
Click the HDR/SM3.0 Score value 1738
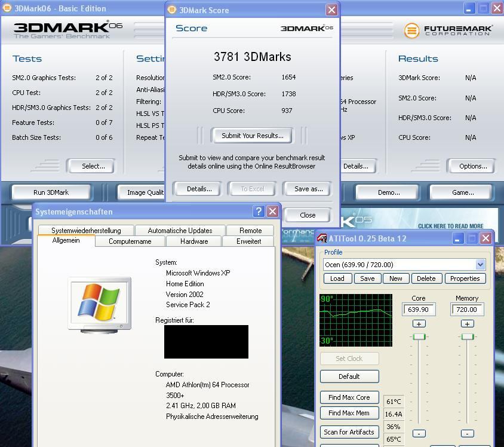click(288, 94)
